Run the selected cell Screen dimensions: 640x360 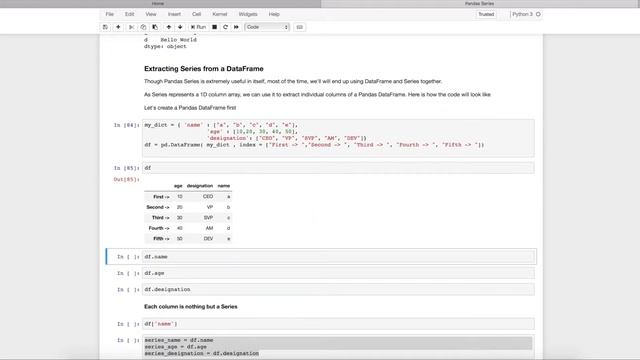pos(198,27)
